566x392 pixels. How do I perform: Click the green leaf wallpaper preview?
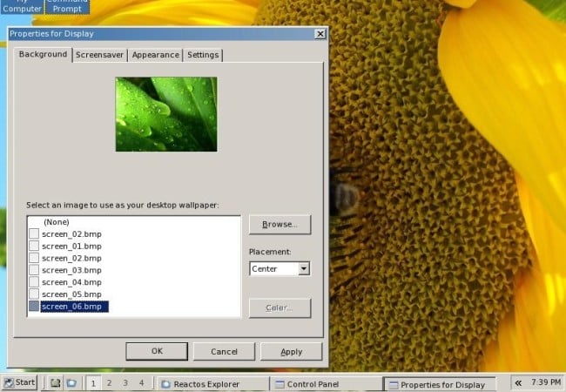coord(166,114)
